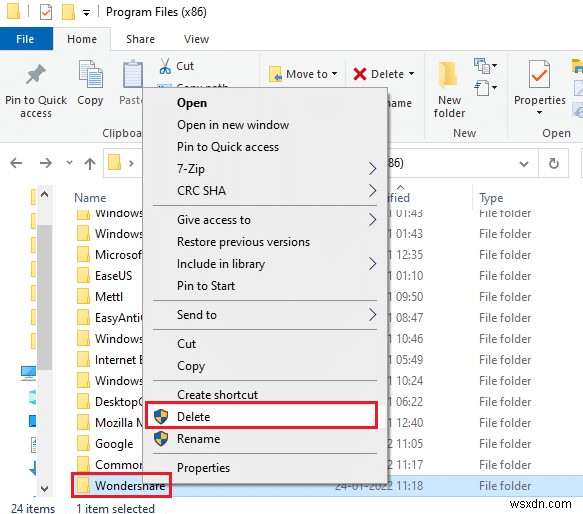
Task: Click the Back navigation arrow
Action: click(x=16, y=163)
